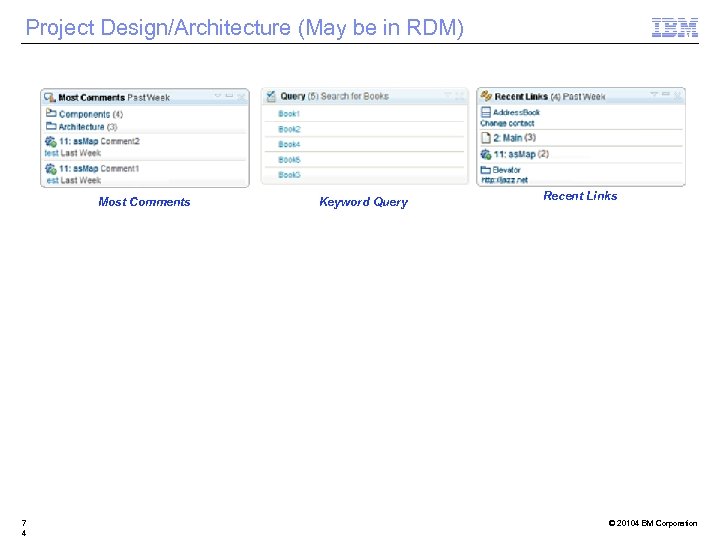Open the Book2 query result
Screen dimensions: 720x540
click(289, 129)
